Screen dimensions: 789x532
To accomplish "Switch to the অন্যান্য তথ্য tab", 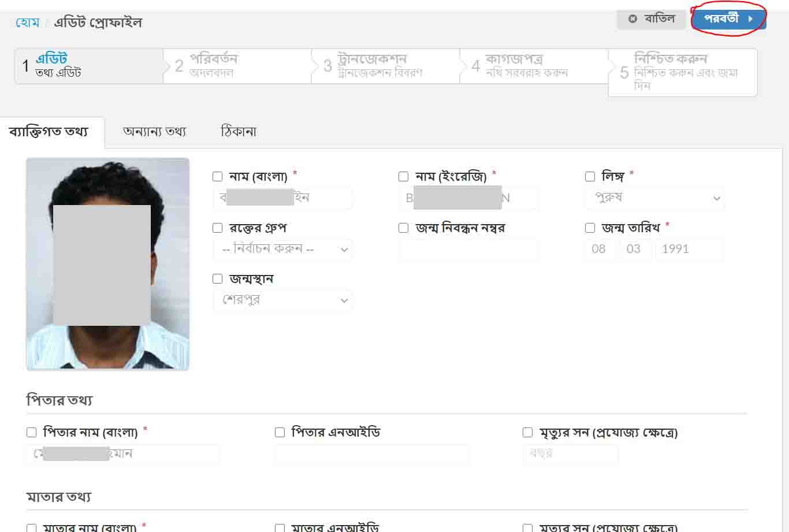I will (154, 131).
